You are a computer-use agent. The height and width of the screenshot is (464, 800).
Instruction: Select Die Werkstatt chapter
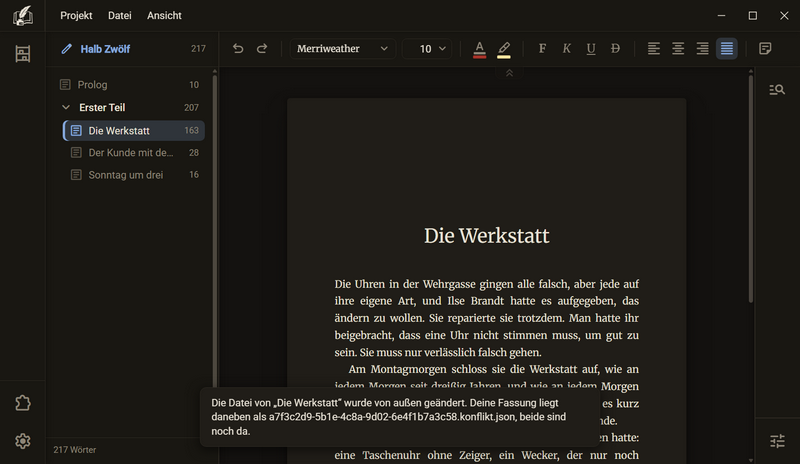[134, 131]
